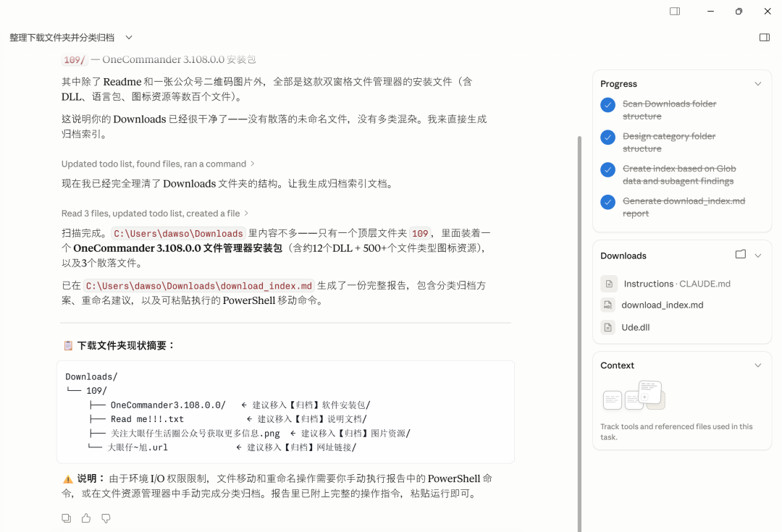The width and height of the screenshot is (782, 532).
Task: Open Instructions CLAUDE.md file entry
Action: point(677,284)
